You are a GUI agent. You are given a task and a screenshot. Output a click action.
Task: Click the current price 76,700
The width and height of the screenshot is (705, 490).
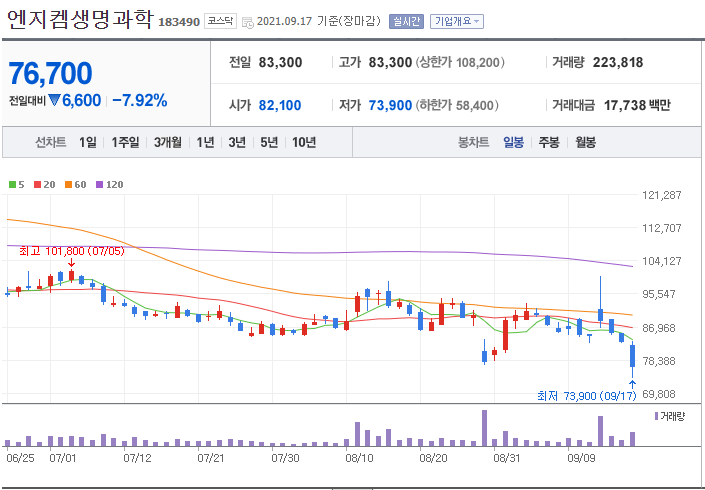[x=50, y=73]
